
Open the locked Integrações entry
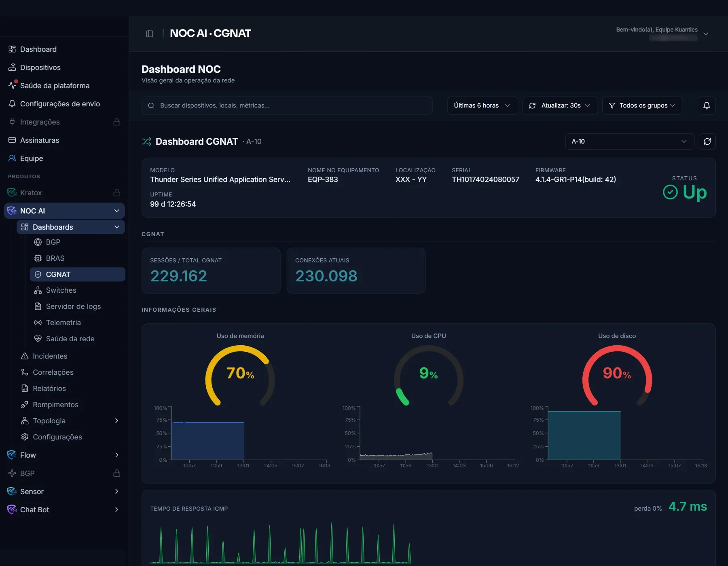coord(64,122)
